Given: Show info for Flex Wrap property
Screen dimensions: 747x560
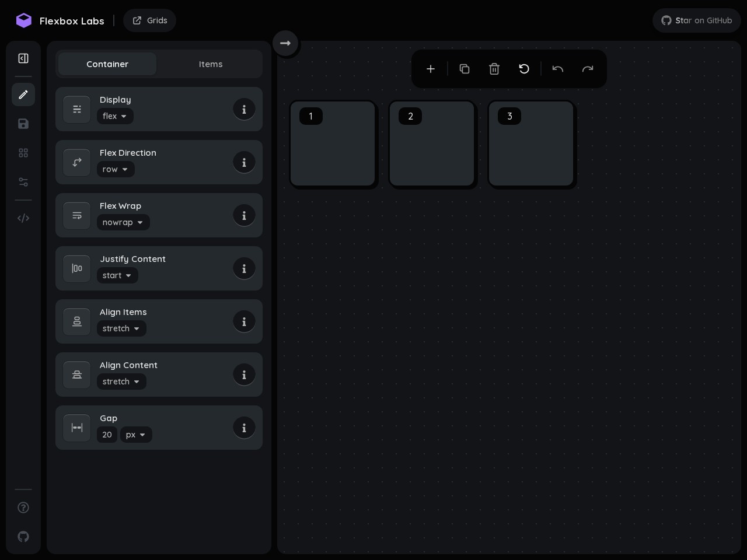Looking at the screenshot, I should pos(244,215).
